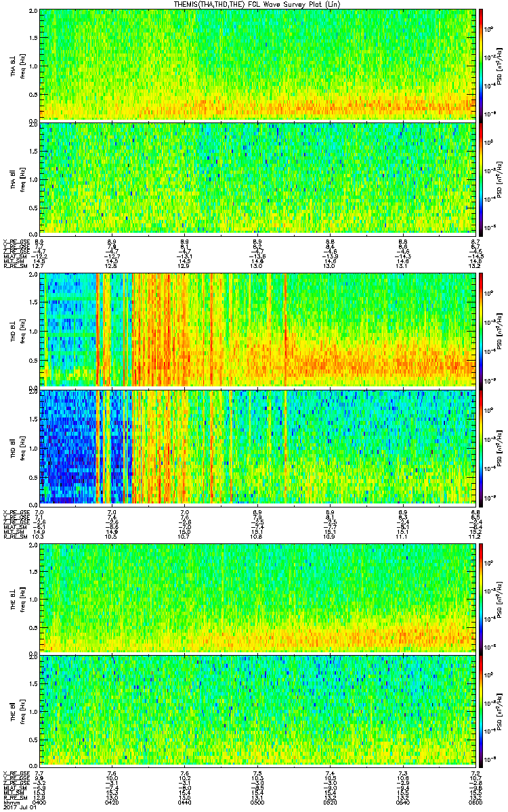The height and width of the screenshot is (812, 508).
Task: Click the '2.0' frequency tick of THD B⊥ panel
Action: [x=33, y=276]
